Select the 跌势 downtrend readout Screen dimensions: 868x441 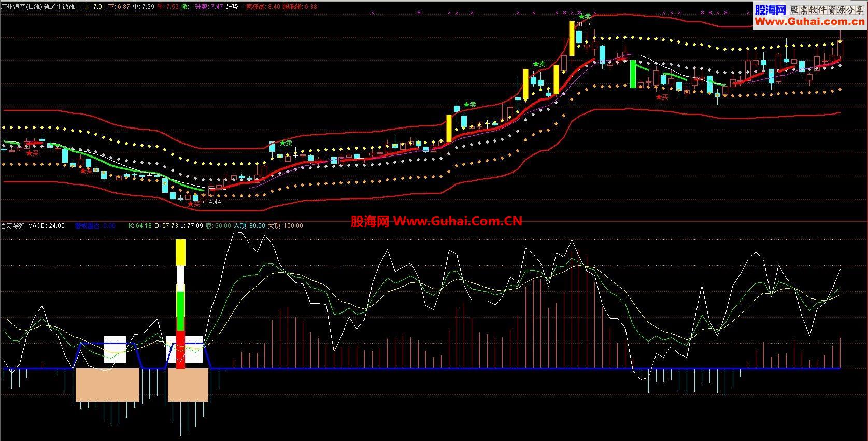[x=234, y=7]
